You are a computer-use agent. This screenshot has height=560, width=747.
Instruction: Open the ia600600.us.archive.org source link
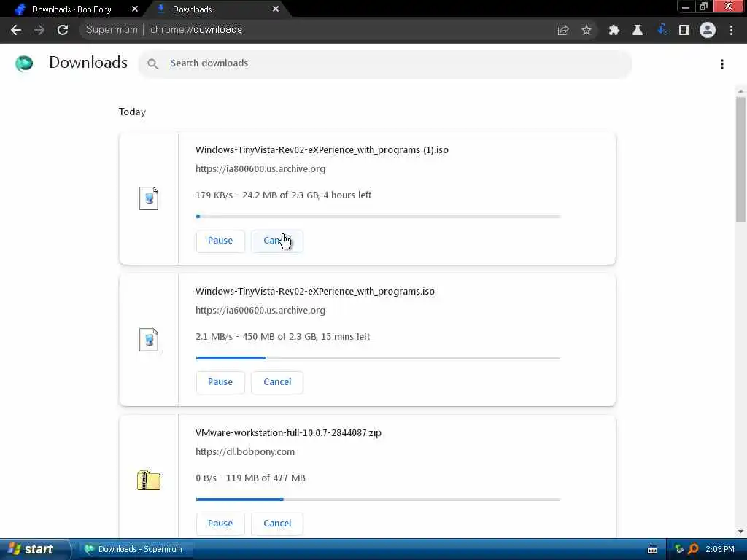tap(260, 311)
